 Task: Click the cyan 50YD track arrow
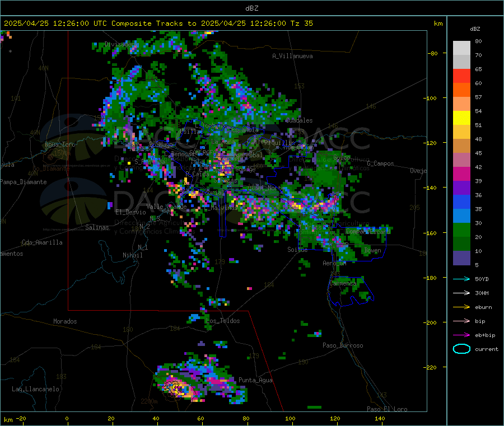(461, 279)
